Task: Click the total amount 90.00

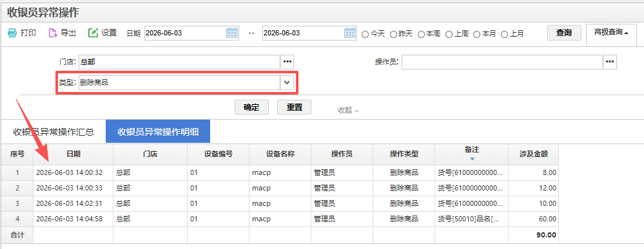Action: click(x=534, y=235)
